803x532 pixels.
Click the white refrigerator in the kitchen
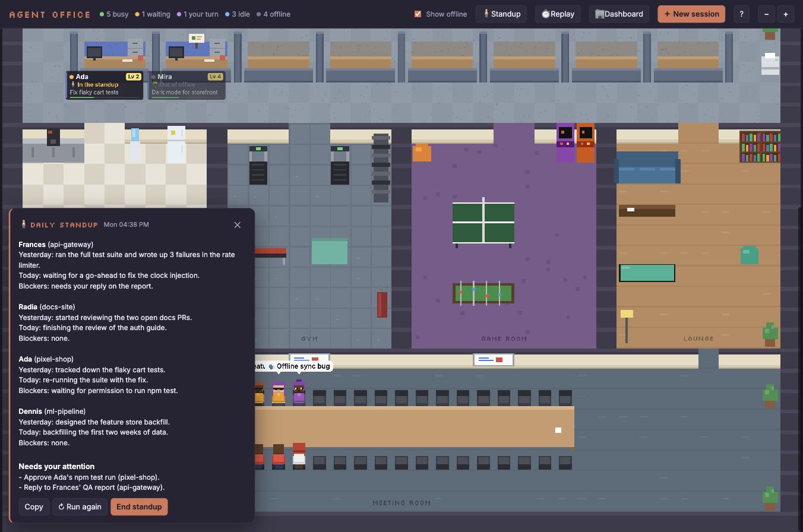[176, 144]
